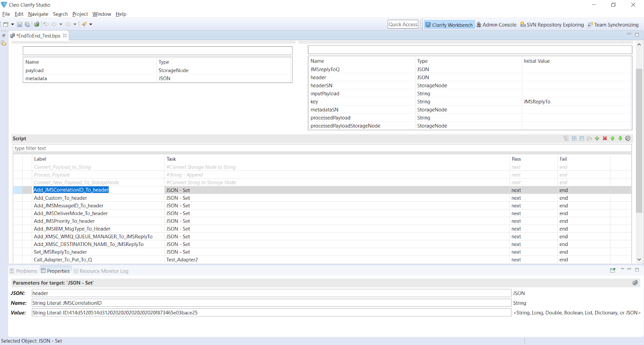Collapse all script tasks
The image size is (644, 345).
582,138
